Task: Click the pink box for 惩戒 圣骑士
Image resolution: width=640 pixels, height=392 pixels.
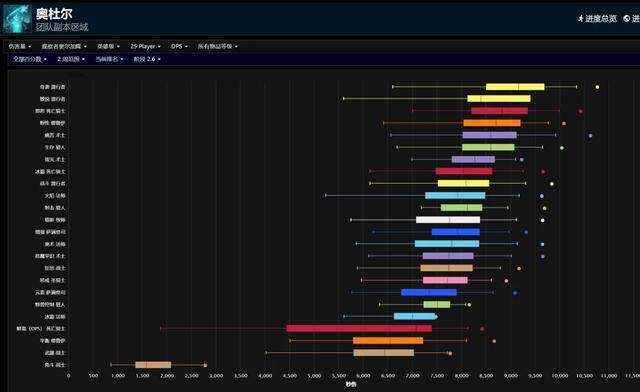Action: 445,280
